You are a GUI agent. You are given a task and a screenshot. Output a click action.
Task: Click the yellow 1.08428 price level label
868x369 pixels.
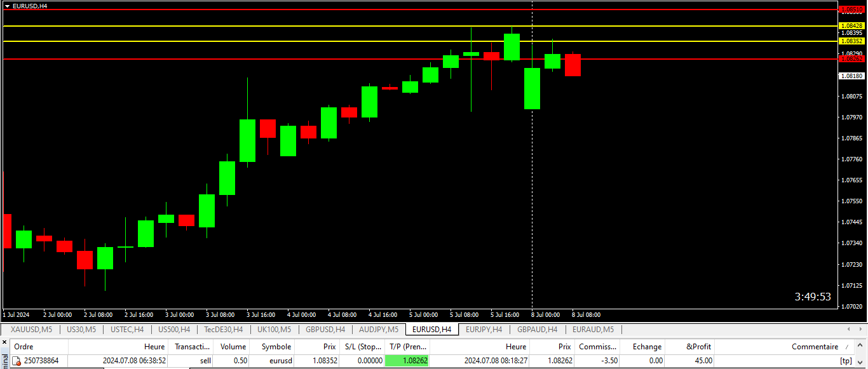851,26
